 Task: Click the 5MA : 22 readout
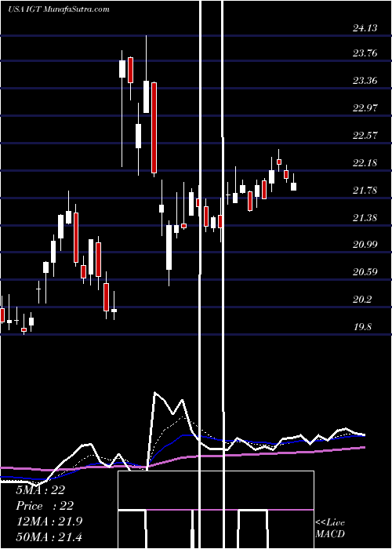[x=40, y=490]
